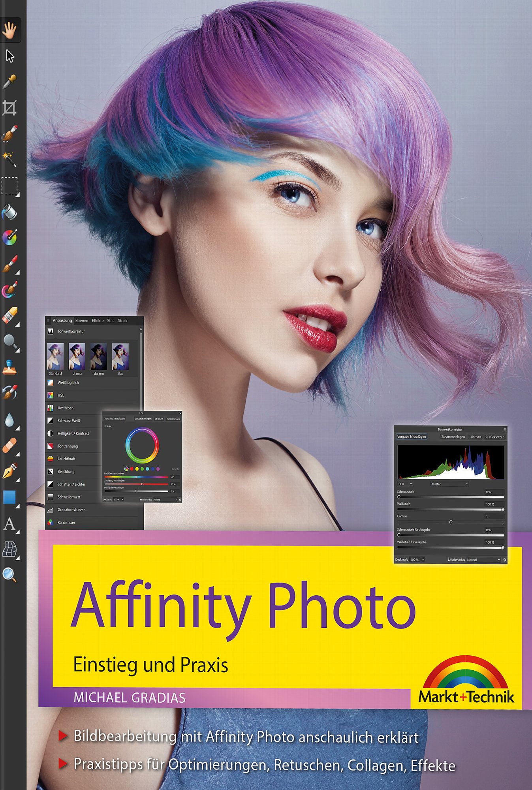
Task: Add a Gradationskurven adjustment
Action: (x=92, y=510)
